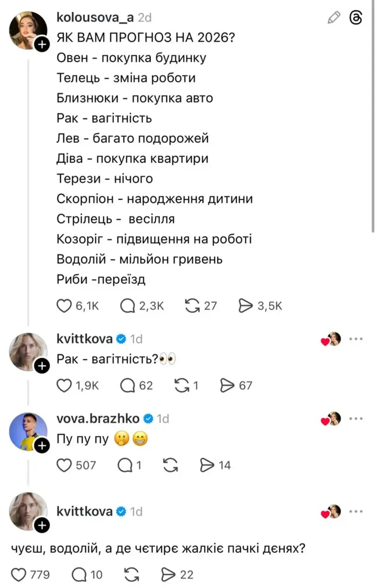The height and width of the screenshot is (588, 377).
Task: Like kvittkova's "чуєш, водолій" reply
Action: (x=18, y=574)
